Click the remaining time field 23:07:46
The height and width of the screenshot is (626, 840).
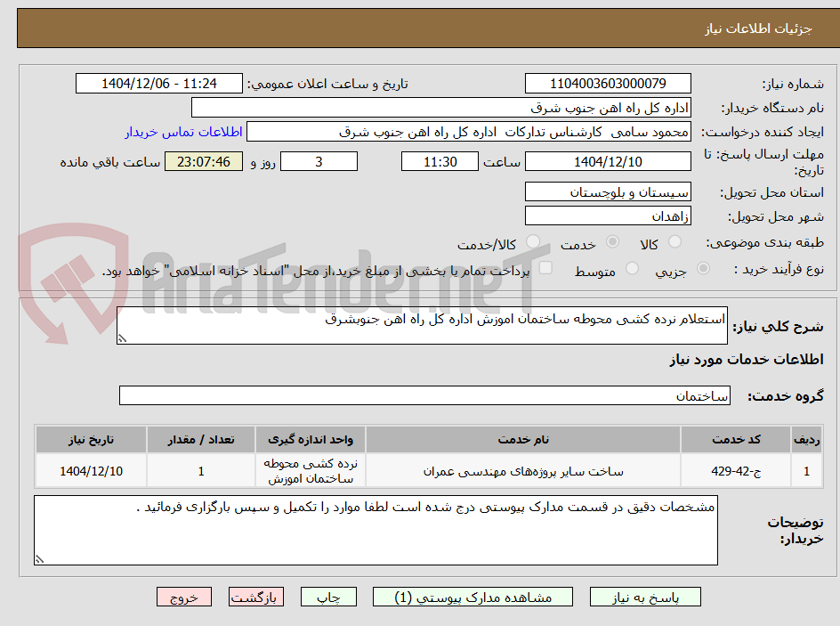pos(204,161)
